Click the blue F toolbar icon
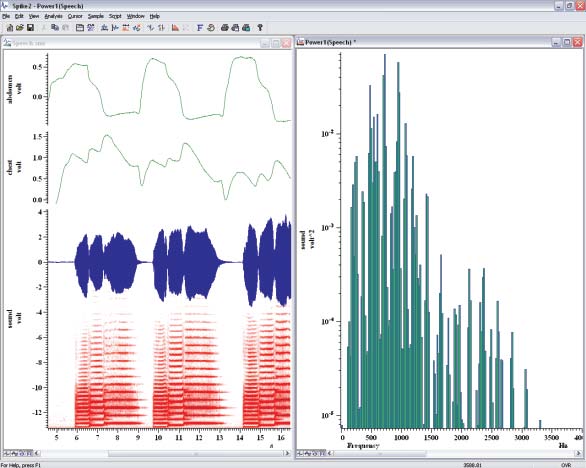The width and height of the screenshot is (586, 468). [200, 28]
